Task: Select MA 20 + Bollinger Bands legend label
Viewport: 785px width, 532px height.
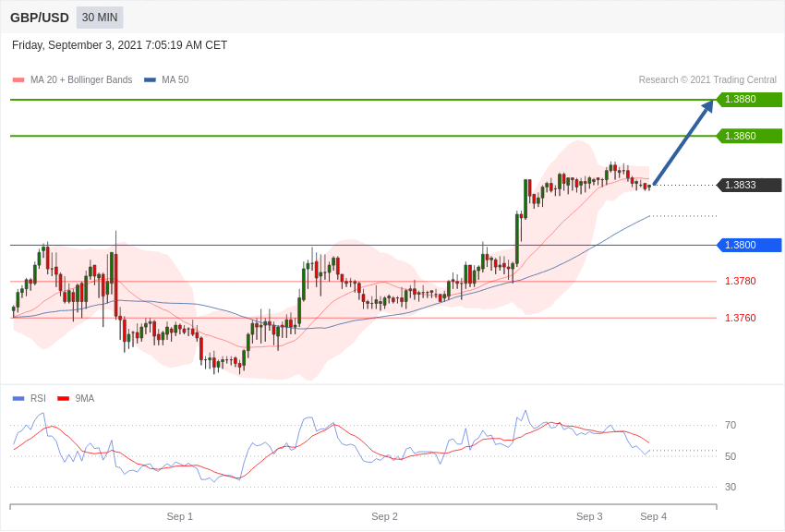Action: tap(81, 79)
